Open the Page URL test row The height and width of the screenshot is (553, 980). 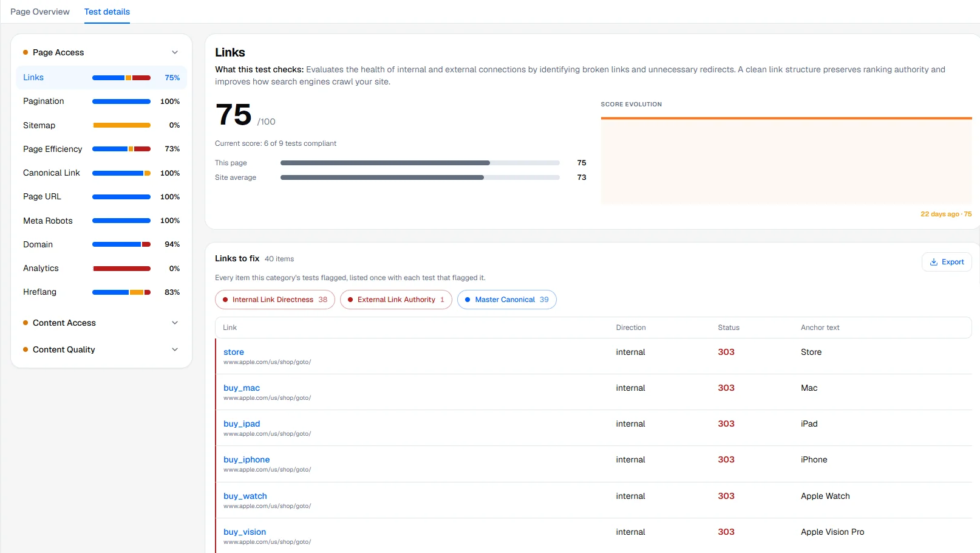coord(101,197)
